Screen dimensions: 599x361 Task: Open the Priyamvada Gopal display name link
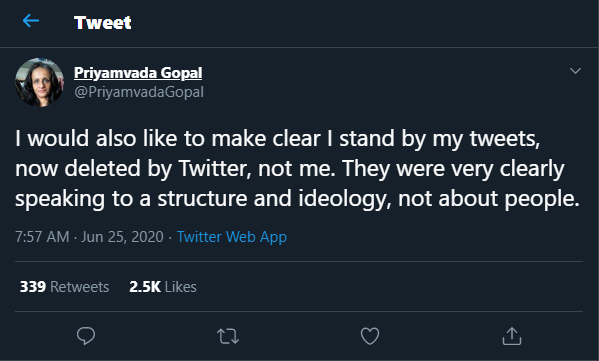138,73
